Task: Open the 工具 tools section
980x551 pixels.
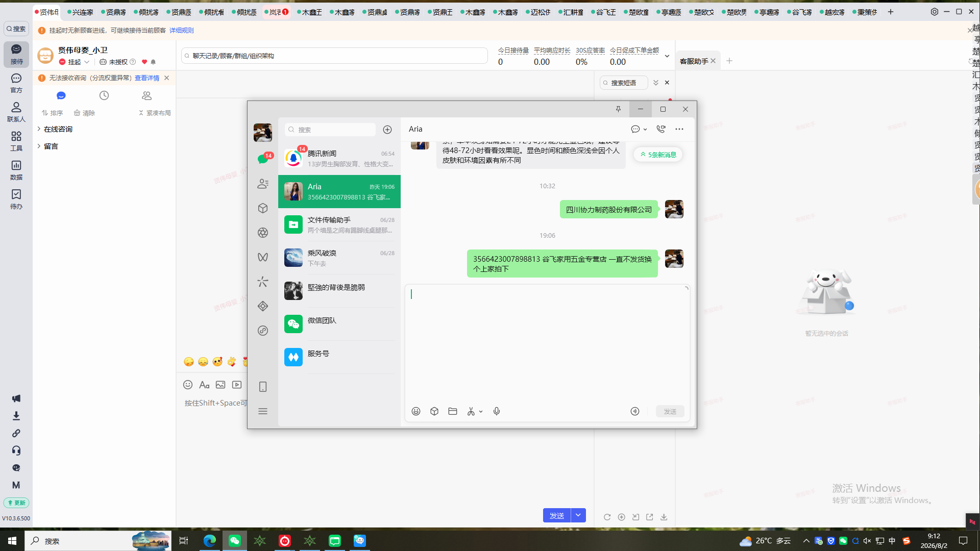Action: pyautogui.click(x=16, y=141)
